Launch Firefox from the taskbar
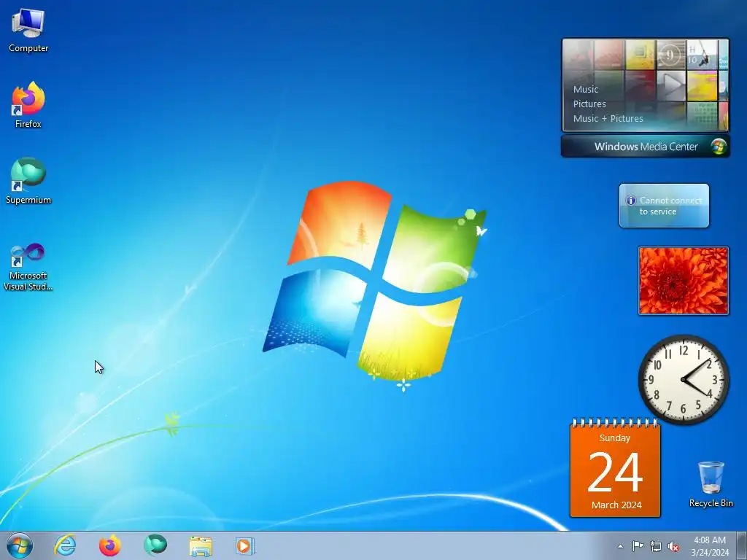The height and width of the screenshot is (560, 747). (x=110, y=545)
